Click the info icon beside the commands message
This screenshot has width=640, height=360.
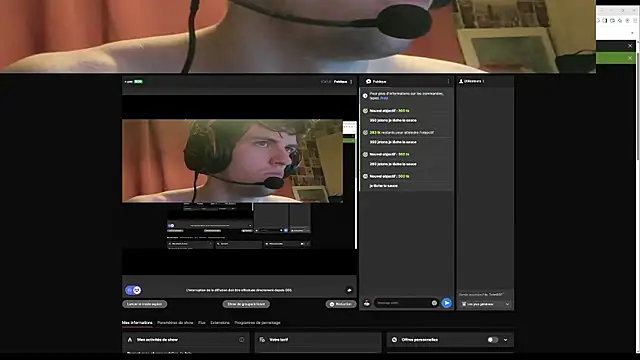point(365,96)
